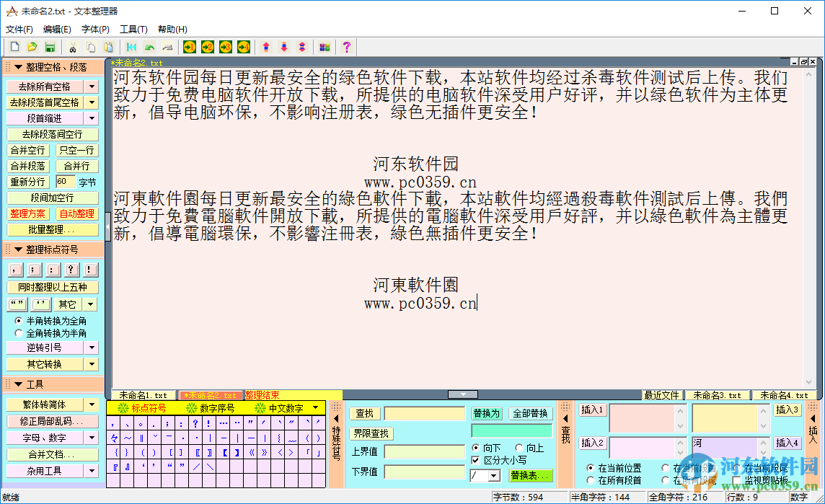Expand the 去除所有空格 dropdown arrow
Viewport: 825px width, 504px height.
[x=93, y=86]
